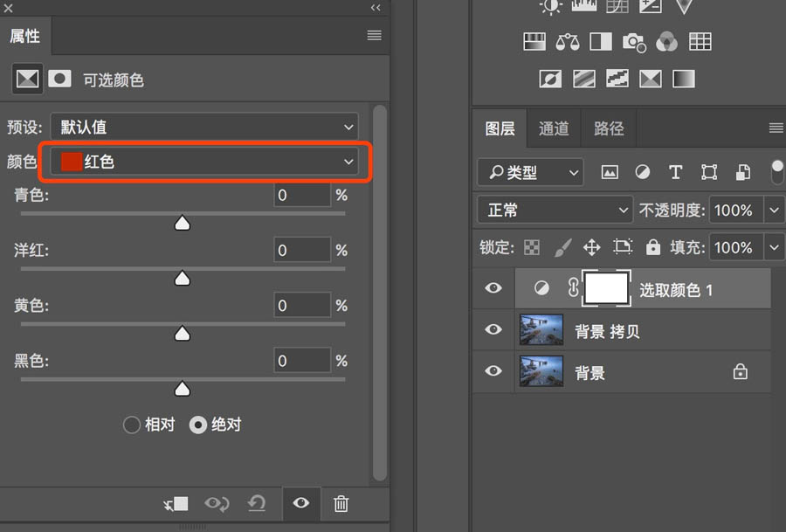This screenshot has width=786, height=532.
Task: Add a Hue/Saturation adjustment layer
Action: coord(534,42)
